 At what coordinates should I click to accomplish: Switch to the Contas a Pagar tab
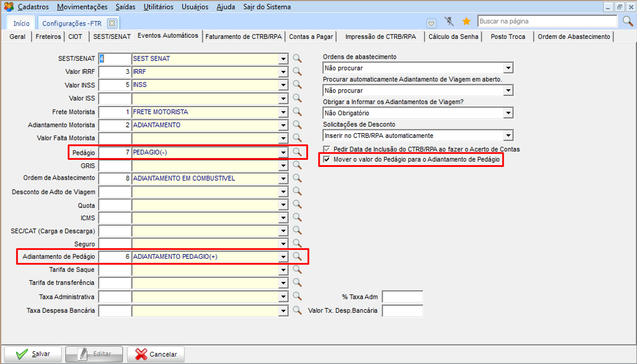(x=311, y=37)
